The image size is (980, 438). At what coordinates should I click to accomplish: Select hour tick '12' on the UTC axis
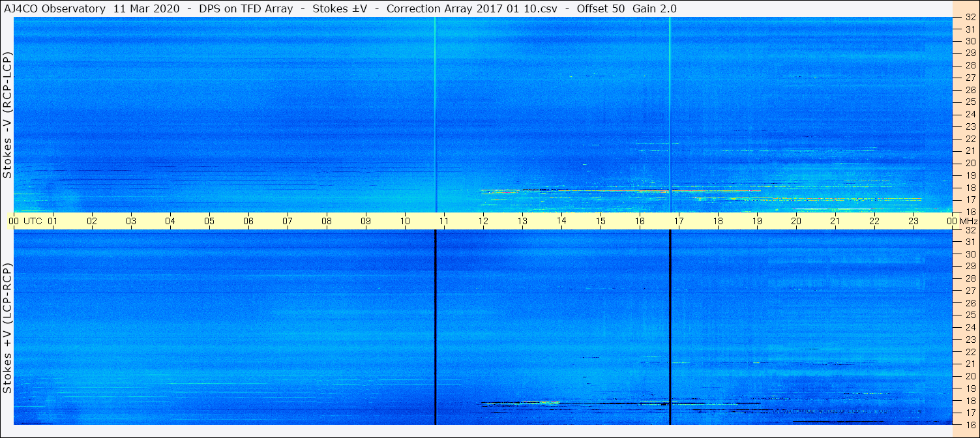483,221
